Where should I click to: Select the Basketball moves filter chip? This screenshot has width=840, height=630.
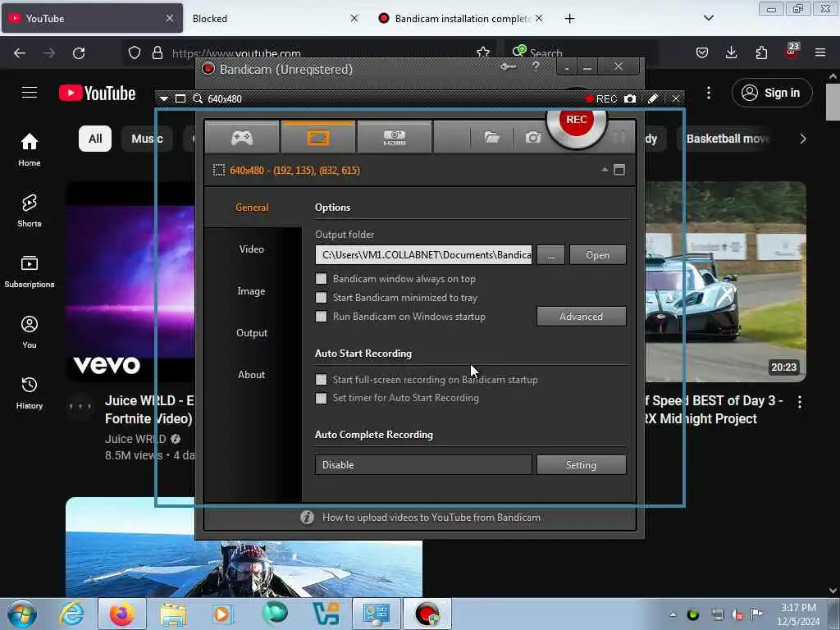tap(727, 139)
